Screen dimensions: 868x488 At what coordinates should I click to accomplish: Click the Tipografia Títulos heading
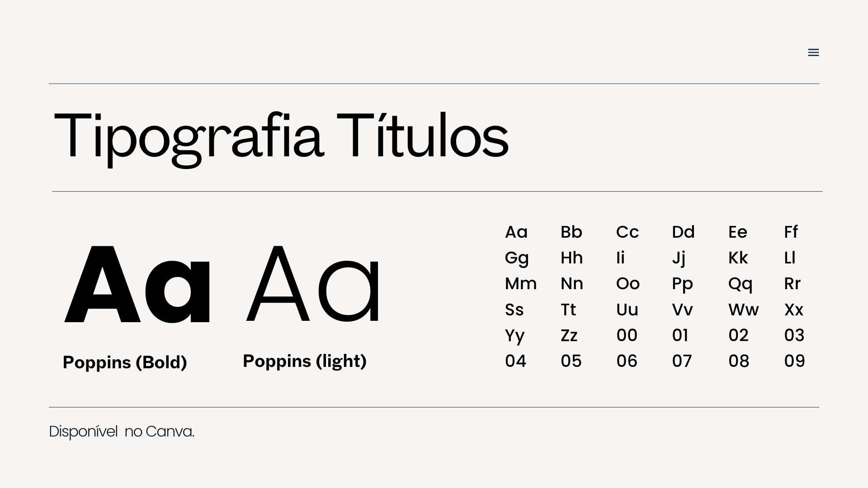tap(281, 138)
